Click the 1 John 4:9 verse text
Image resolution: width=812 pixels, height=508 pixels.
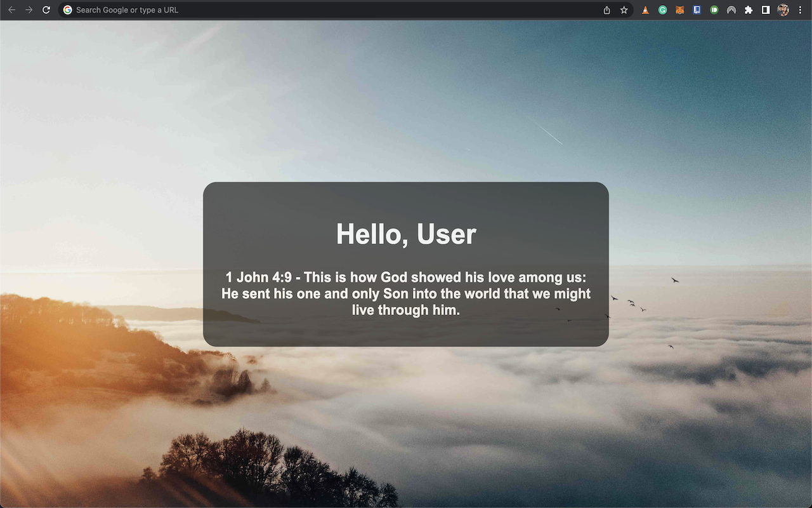(406, 293)
